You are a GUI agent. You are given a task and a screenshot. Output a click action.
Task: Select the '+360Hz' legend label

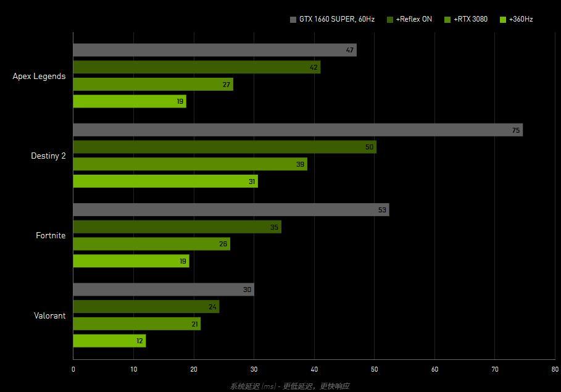pyautogui.click(x=521, y=19)
